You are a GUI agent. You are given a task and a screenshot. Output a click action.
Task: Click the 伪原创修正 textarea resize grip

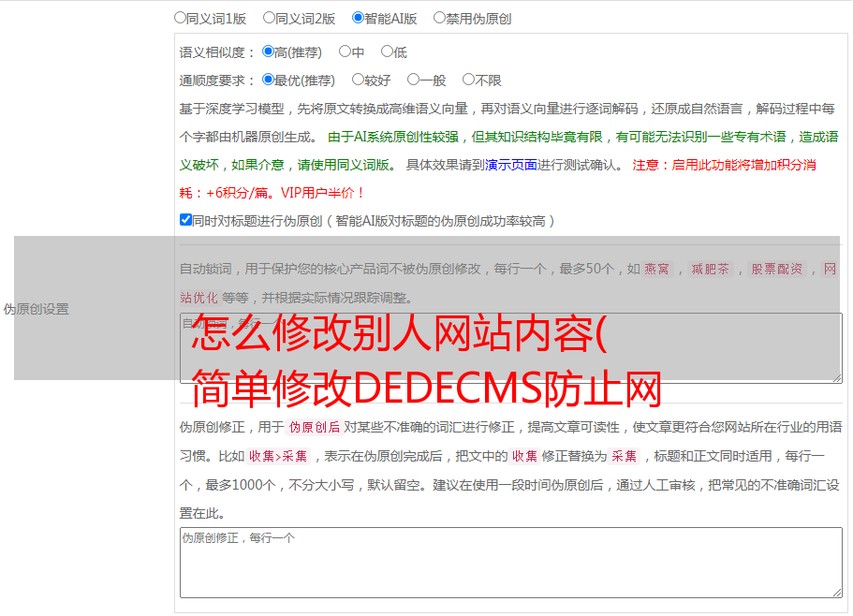click(x=837, y=594)
